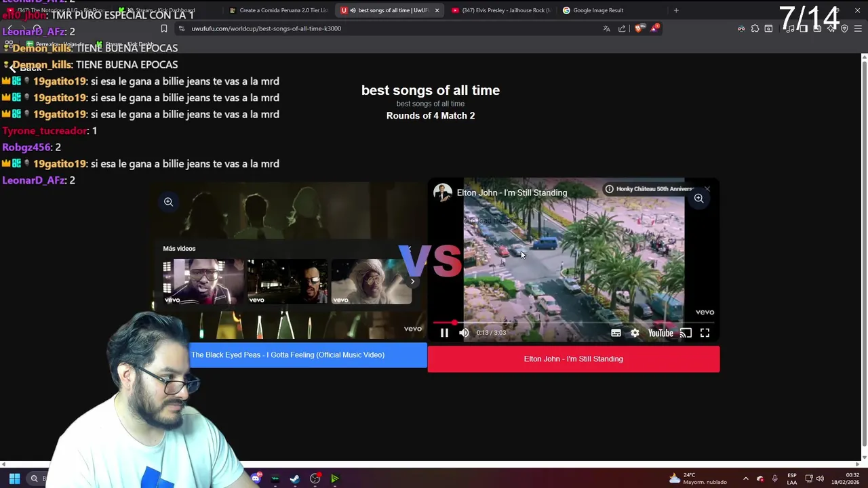This screenshot has height=488, width=868.
Task: Open YouTube player settings gear
Action: pos(635,333)
